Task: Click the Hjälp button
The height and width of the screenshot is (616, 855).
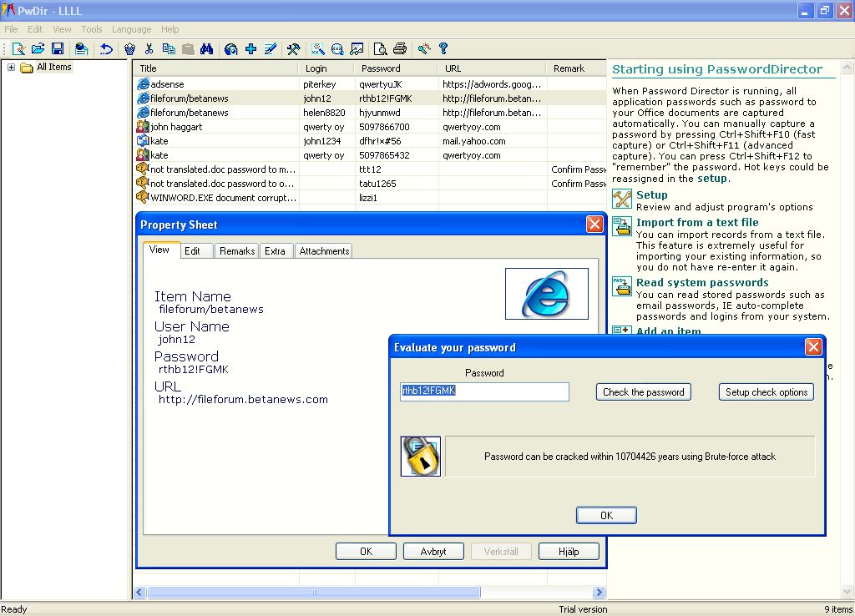Action: point(569,551)
